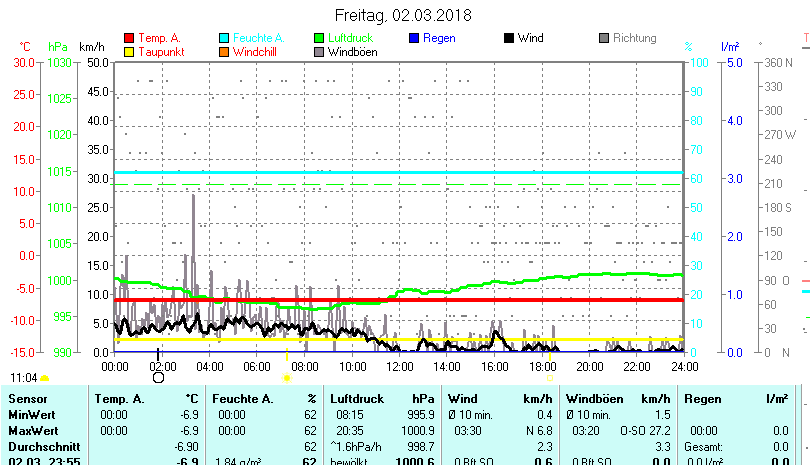Click the MaxWert row label

(x=32, y=430)
